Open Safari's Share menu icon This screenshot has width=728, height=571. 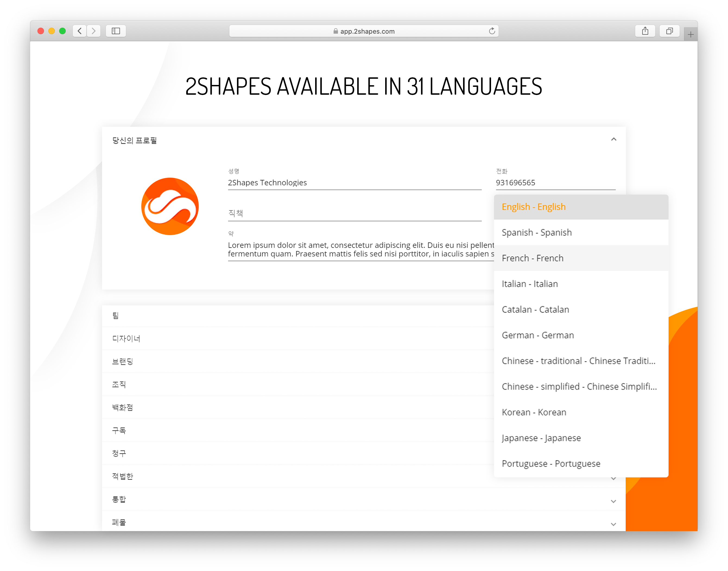click(x=645, y=31)
